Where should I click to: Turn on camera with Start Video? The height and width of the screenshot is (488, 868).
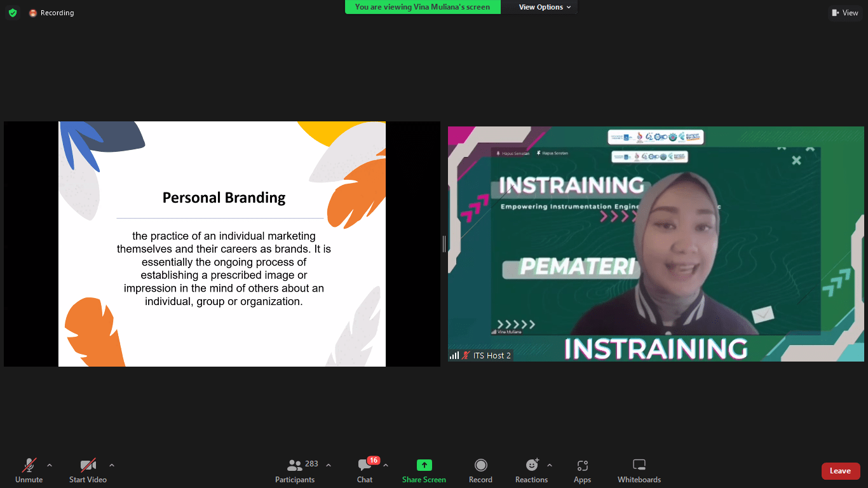88,471
